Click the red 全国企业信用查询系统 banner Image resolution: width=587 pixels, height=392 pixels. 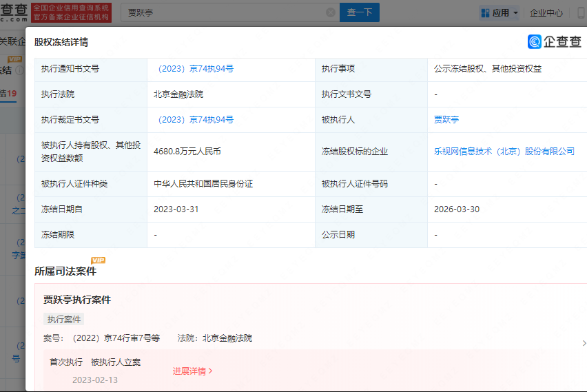[x=72, y=12]
